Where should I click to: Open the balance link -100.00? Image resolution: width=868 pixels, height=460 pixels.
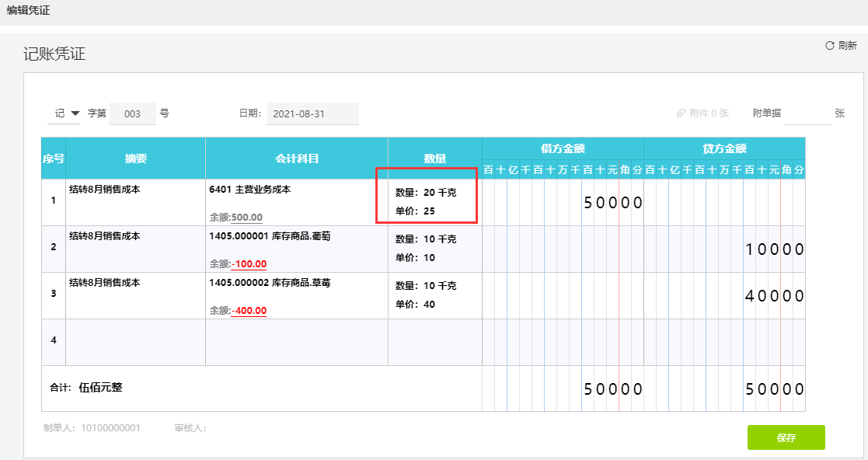click(249, 264)
